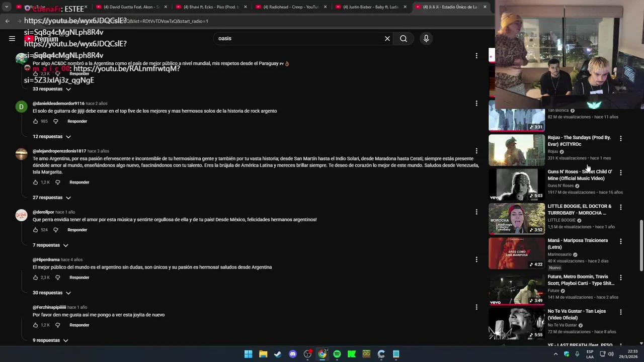
Task: Expand the 30 respuestas replies
Action: (x=52, y=293)
